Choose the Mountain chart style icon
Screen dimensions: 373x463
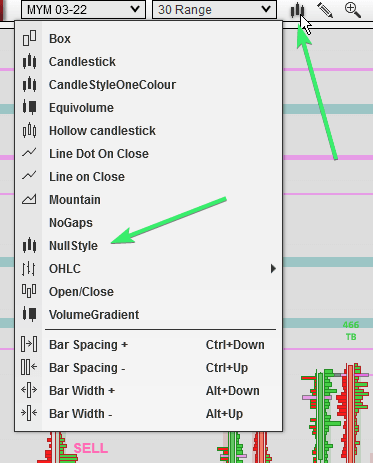29,199
